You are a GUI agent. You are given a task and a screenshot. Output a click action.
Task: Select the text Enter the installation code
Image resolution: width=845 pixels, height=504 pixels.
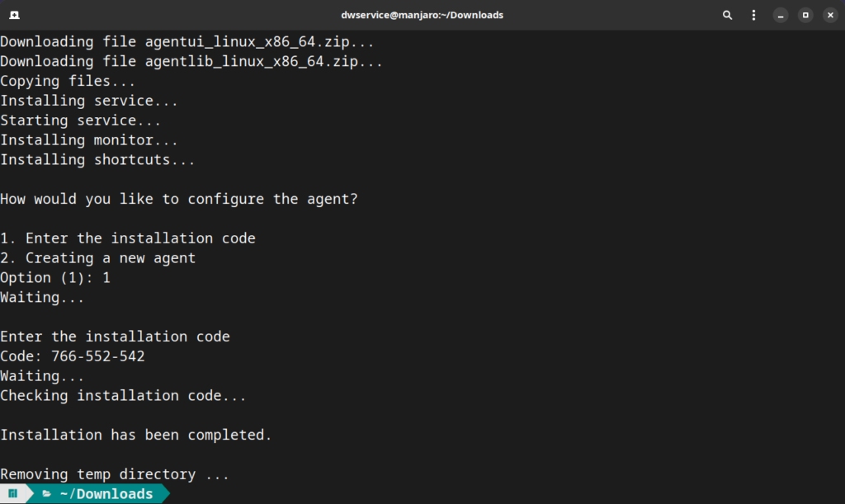(x=115, y=336)
